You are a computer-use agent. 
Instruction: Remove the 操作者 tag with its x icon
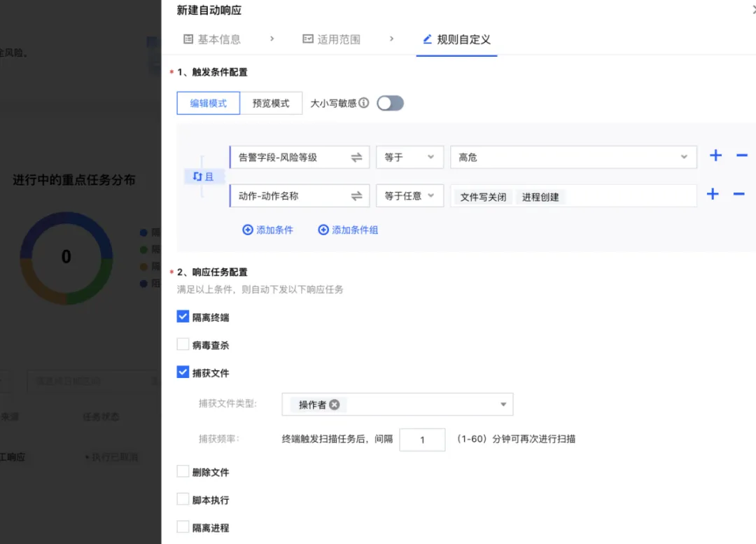[335, 405]
